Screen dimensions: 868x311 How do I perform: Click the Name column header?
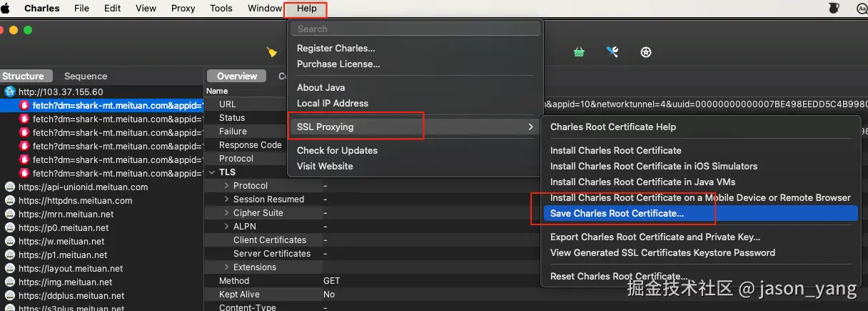click(217, 91)
